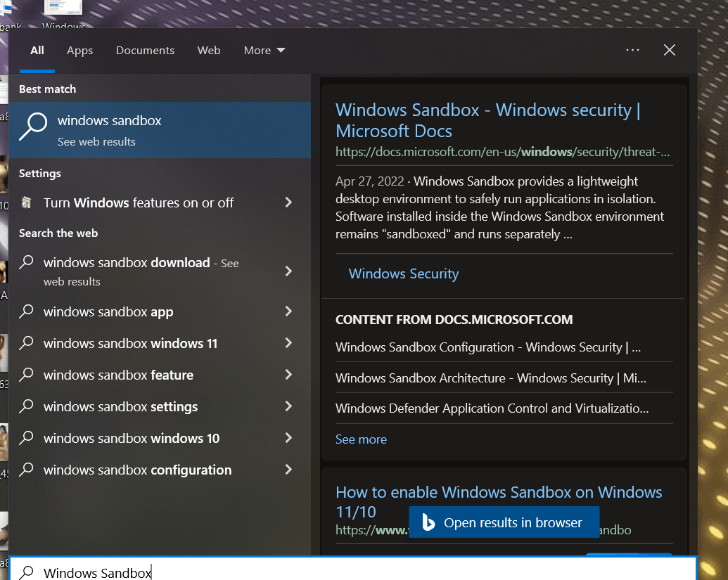Close the search panel with the X

click(x=670, y=50)
